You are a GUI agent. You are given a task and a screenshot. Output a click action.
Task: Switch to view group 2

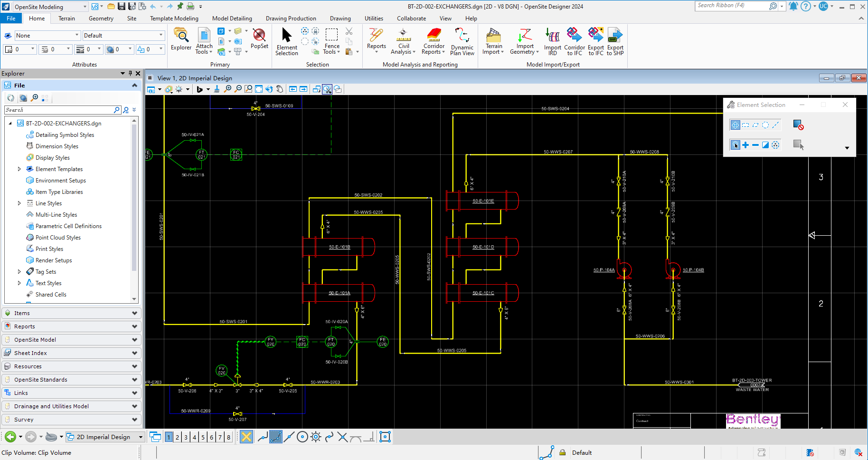point(177,437)
